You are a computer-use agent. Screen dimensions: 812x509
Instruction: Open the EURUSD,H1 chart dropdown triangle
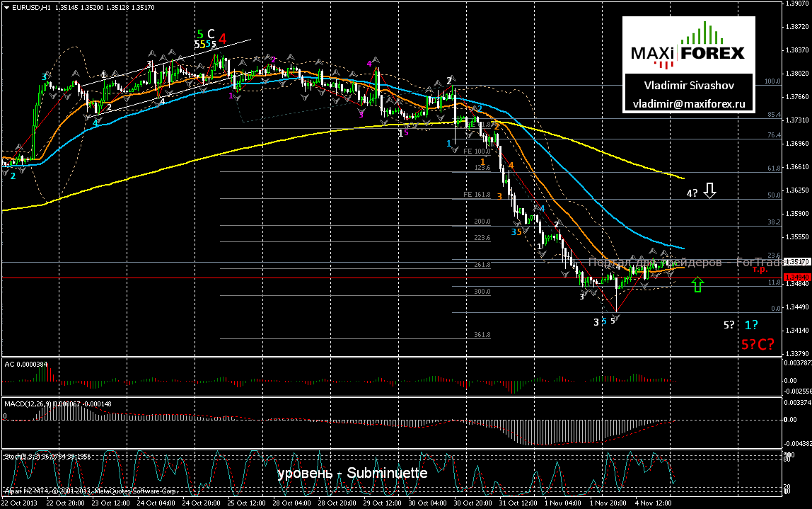point(6,7)
